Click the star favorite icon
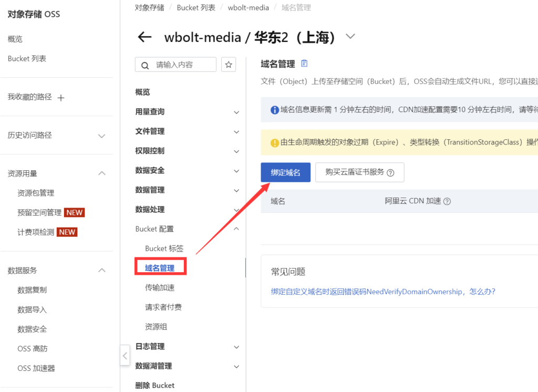 pyautogui.click(x=229, y=65)
